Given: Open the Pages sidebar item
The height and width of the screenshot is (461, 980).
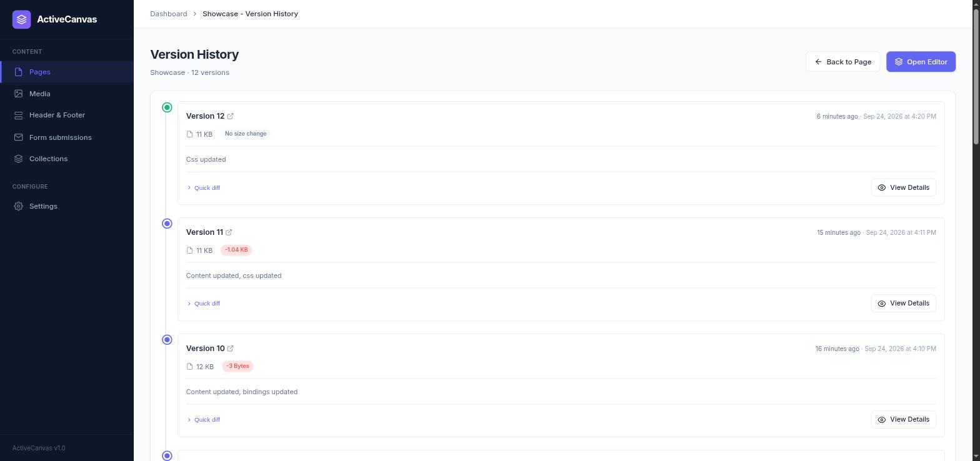Looking at the screenshot, I should 67,72.
